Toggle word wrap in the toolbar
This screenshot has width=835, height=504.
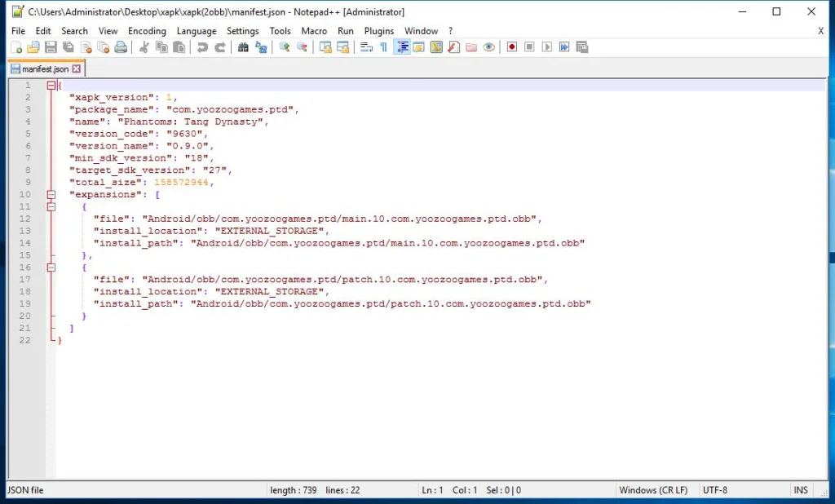coord(366,47)
